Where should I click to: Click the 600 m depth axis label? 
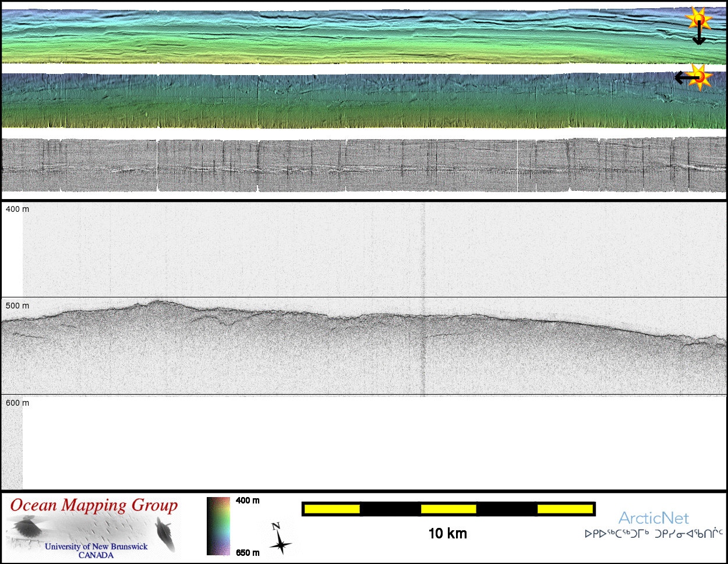tap(17, 403)
